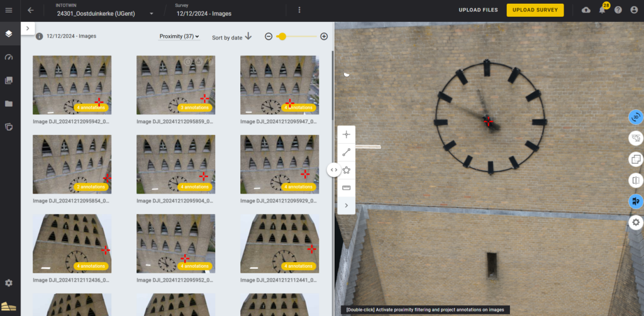Screen dimensions: 644x316
Task: Open the dashboard gauge sidebar icon
Action: (x=9, y=57)
